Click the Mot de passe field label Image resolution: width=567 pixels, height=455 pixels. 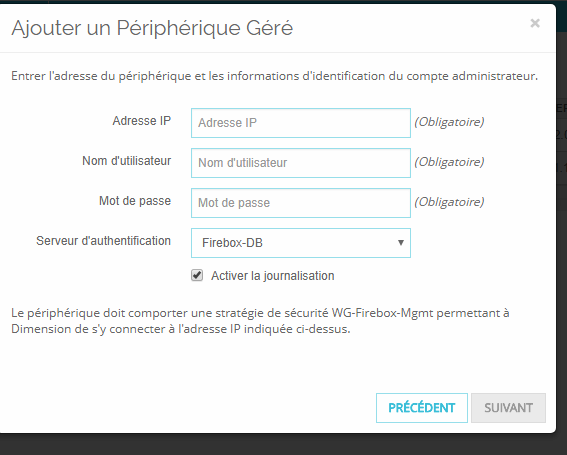[x=135, y=201]
